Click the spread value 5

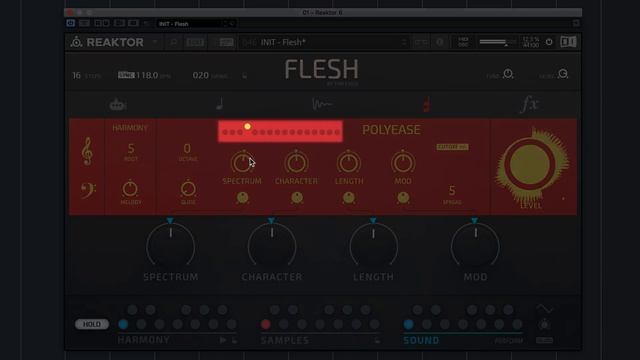(452, 190)
